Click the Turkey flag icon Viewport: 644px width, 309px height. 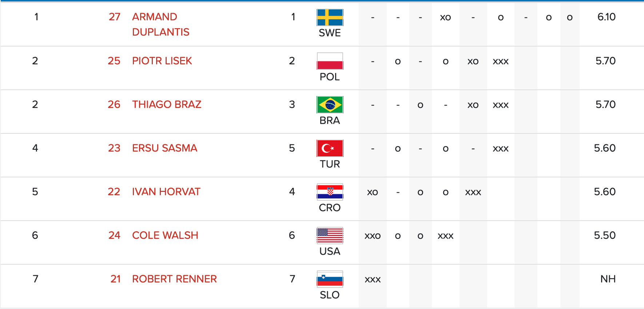point(330,148)
